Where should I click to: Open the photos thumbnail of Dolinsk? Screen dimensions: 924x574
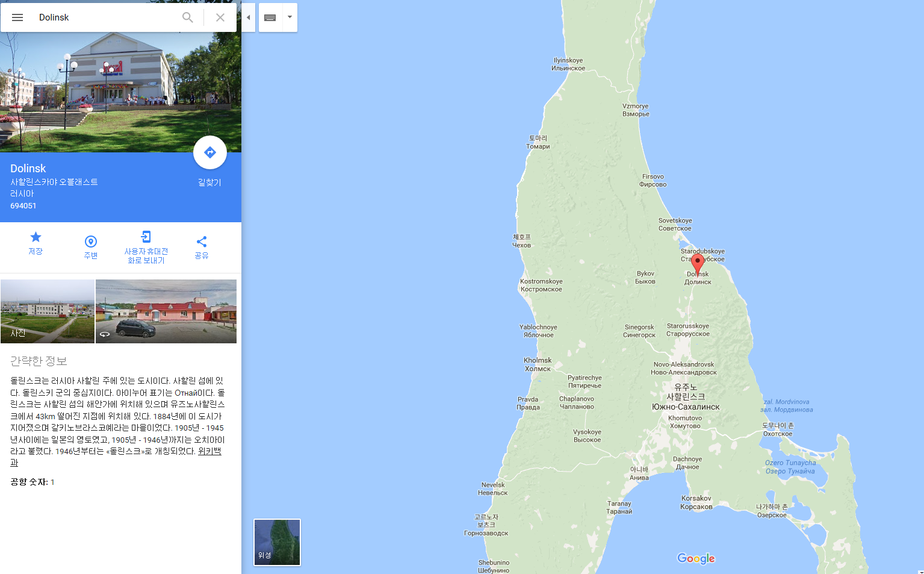(48, 311)
